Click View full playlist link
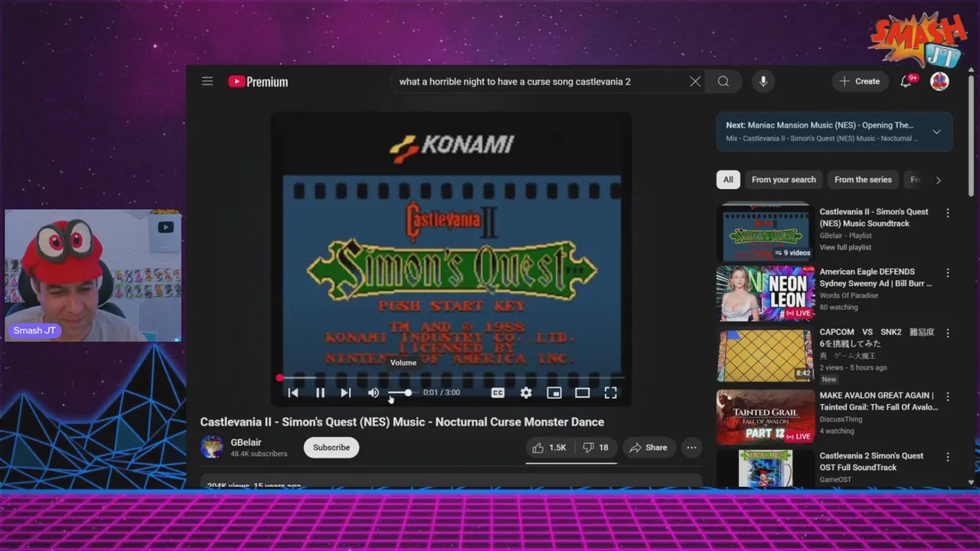980x551 pixels. [845, 247]
